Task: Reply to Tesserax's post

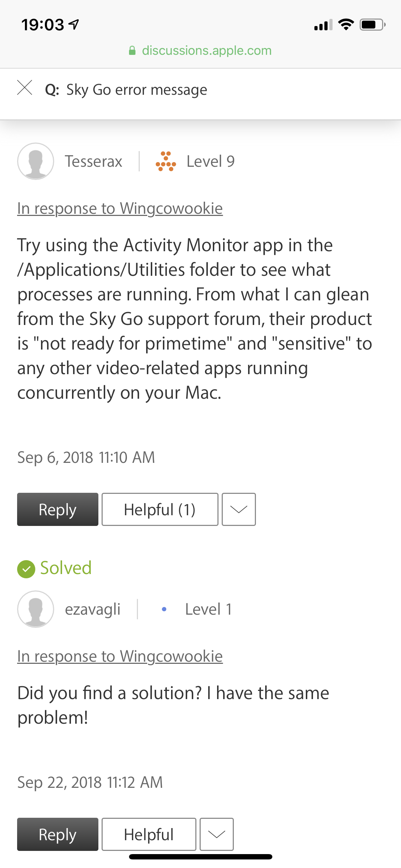Action: coord(58,509)
